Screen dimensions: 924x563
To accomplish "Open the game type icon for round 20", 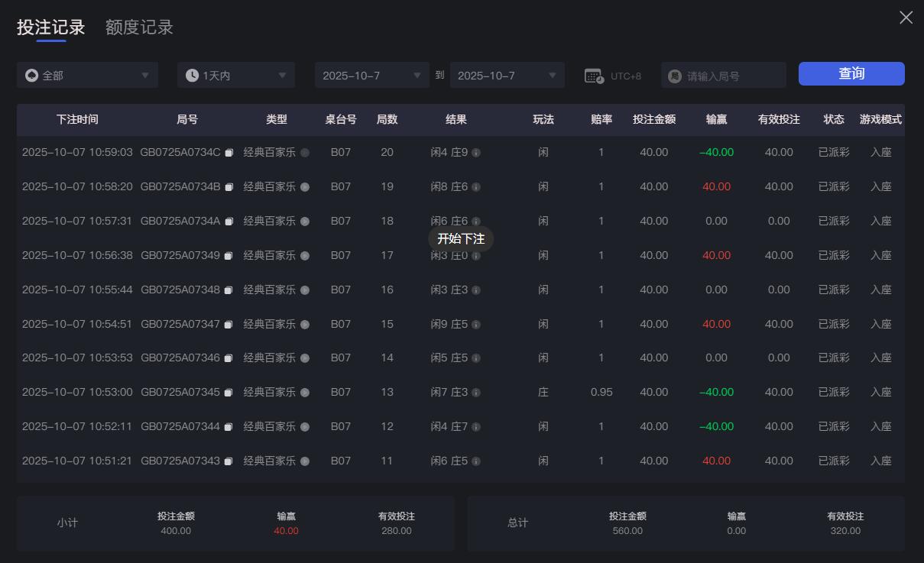I will pyautogui.click(x=304, y=152).
